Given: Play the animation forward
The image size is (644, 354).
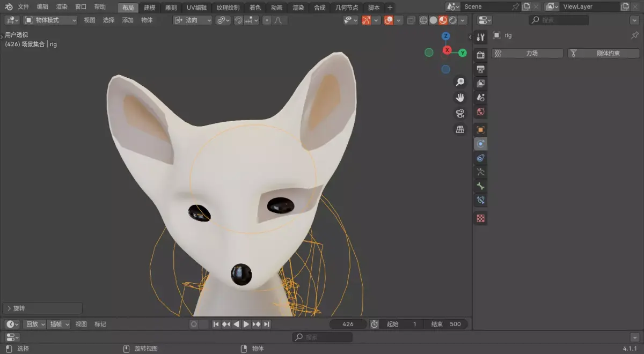Looking at the screenshot, I should [x=246, y=324].
